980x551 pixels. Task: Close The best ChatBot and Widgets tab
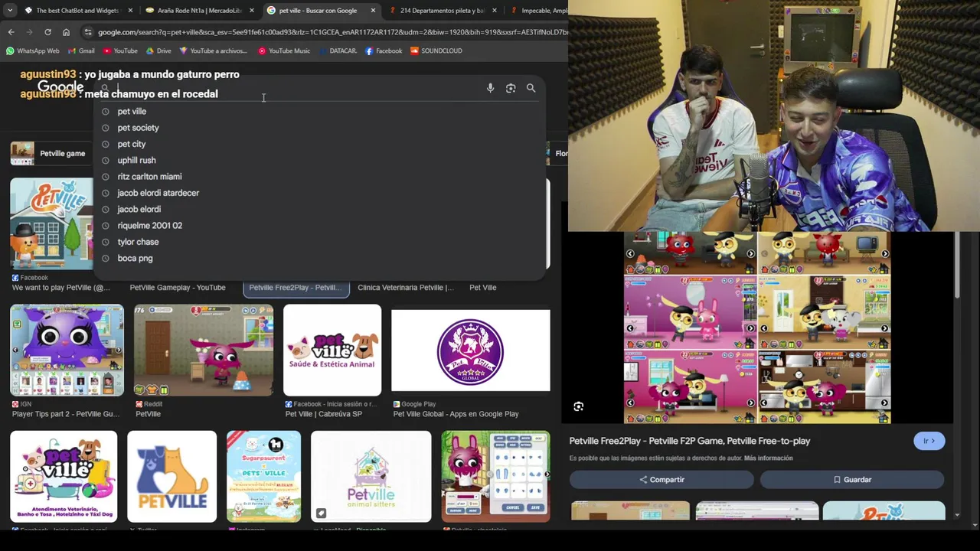point(130,11)
